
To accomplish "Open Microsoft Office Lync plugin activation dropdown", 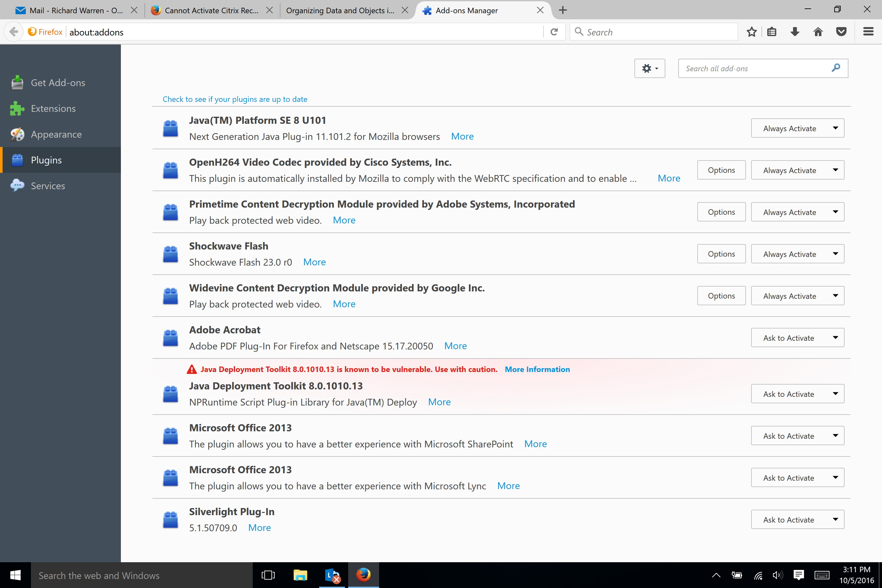I will tap(798, 478).
